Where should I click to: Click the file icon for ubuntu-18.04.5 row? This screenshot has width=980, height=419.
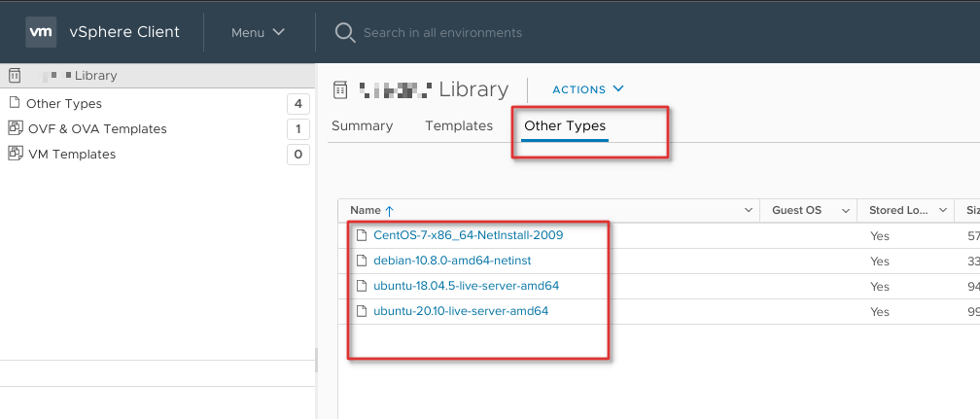pos(361,286)
